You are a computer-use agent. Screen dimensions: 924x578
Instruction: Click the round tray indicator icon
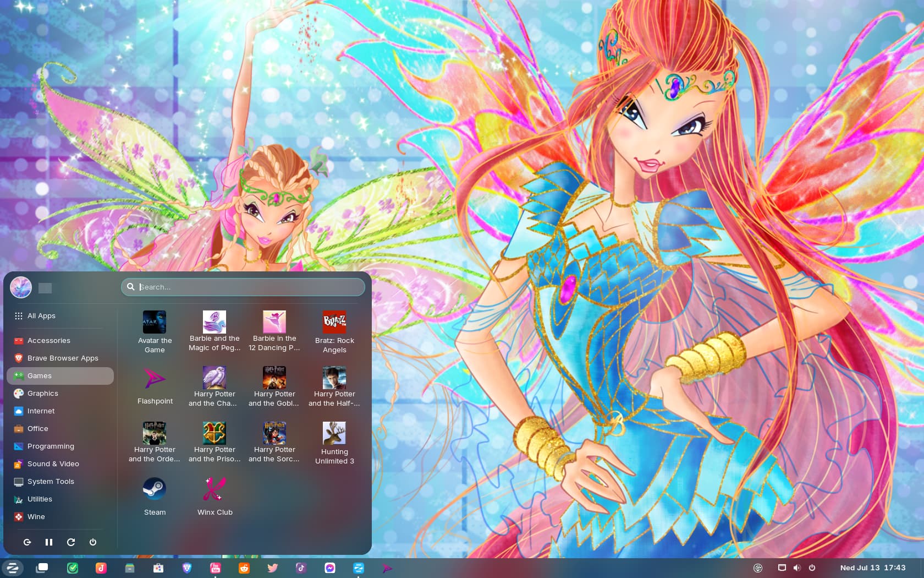point(758,568)
